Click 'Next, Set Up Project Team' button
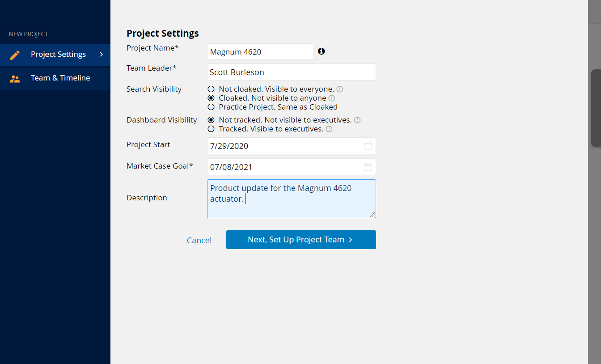 (x=301, y=240)
